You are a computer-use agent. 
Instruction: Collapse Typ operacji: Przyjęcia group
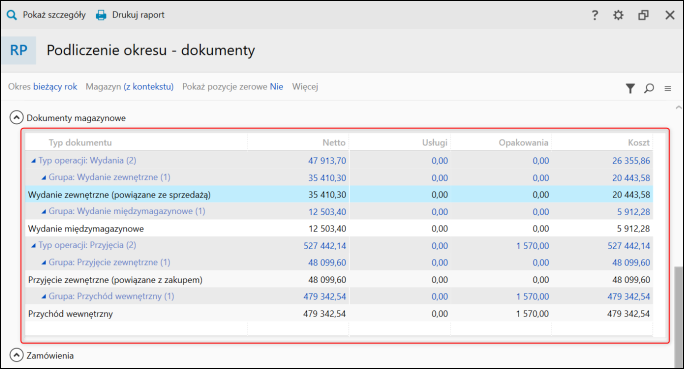point(33,246)
